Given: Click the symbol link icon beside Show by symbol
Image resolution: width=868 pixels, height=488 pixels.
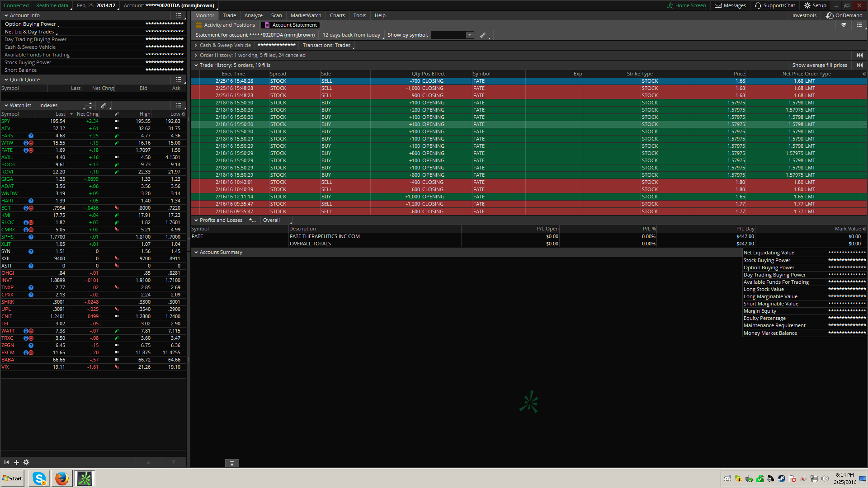Looking at the screenshot, I should coord(483,35).
